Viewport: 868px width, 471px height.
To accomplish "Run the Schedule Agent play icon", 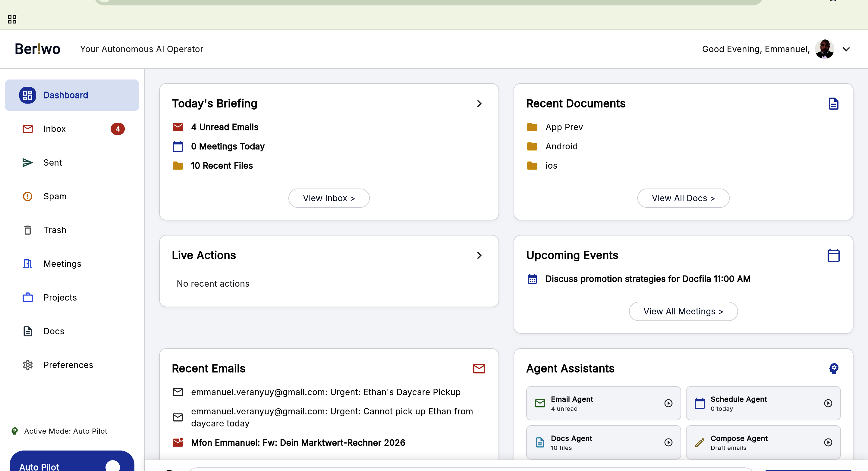I will point(828,403).
